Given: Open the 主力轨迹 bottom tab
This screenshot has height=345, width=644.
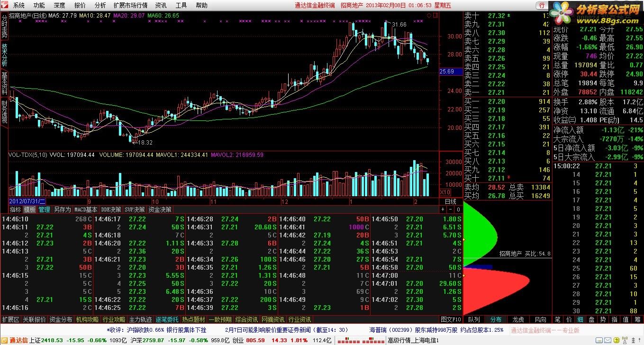Looking at the screenshot, I should 141,319.
